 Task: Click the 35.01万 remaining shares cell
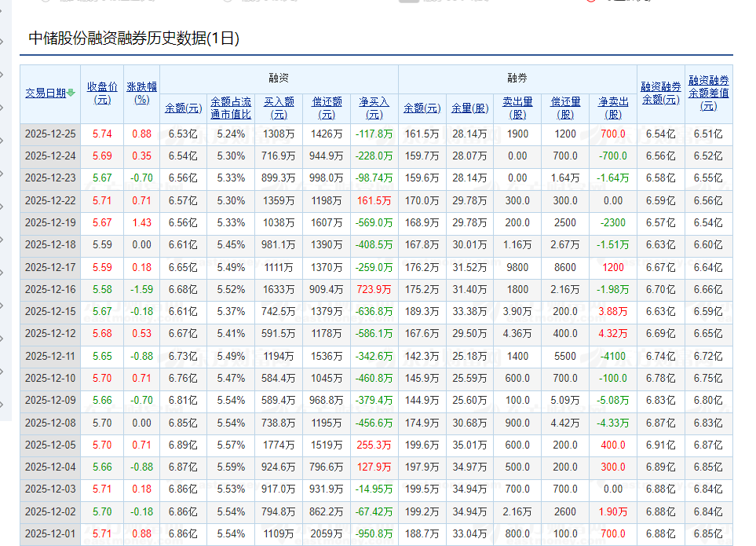pyautogui.click(x=469, y=445)
